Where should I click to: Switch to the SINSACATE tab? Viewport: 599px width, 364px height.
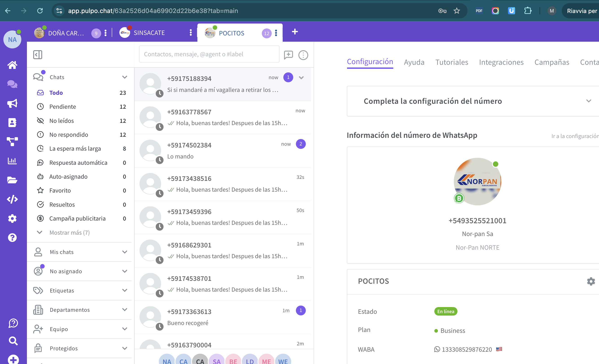[x=149, y=33]
